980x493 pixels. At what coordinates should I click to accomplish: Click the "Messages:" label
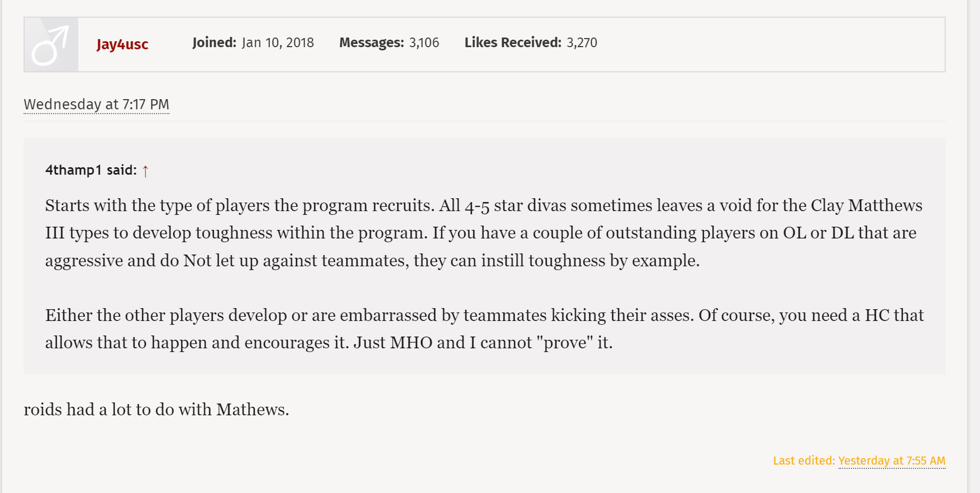(371, 43)
